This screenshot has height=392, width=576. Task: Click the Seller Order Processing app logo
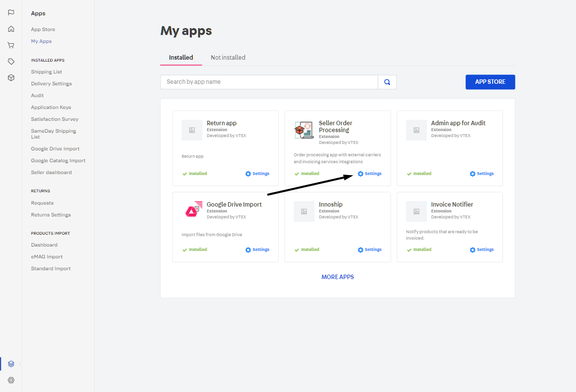click(x=304, y=130)
